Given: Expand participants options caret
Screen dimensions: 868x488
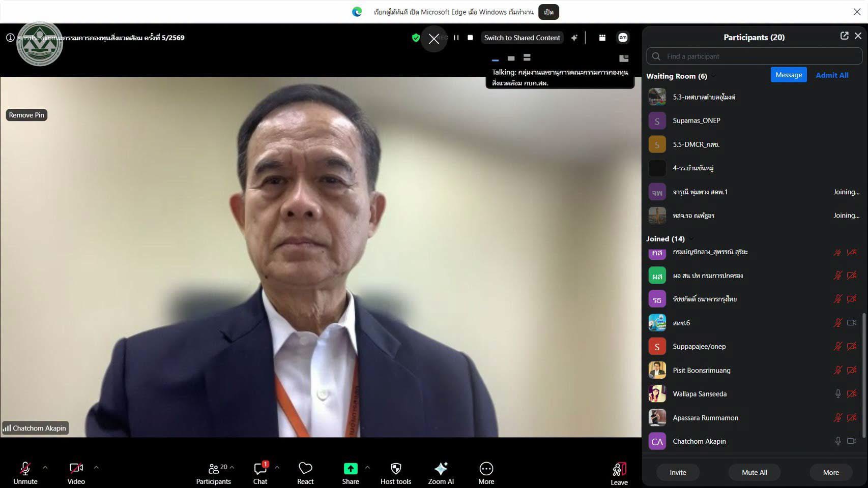Looking at the screenshot, I should pyautogui.click(x=232, y=467).
